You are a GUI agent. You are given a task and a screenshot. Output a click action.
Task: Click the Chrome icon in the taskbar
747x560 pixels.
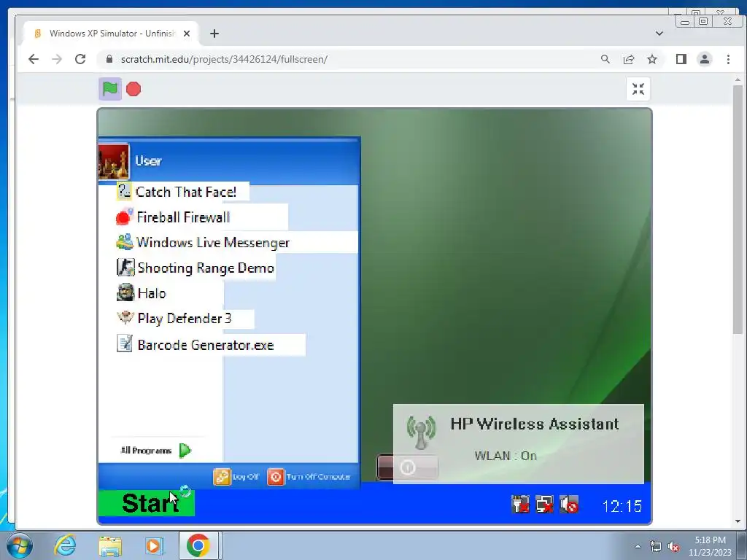198,545
